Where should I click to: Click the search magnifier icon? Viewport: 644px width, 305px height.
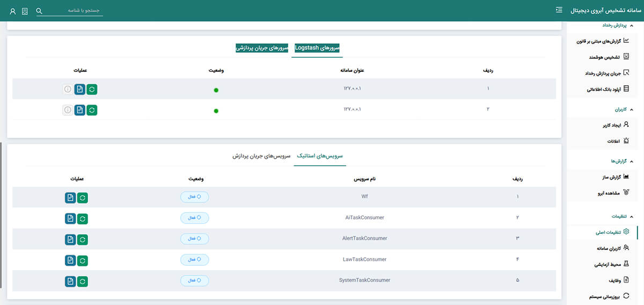pos(39,11)
